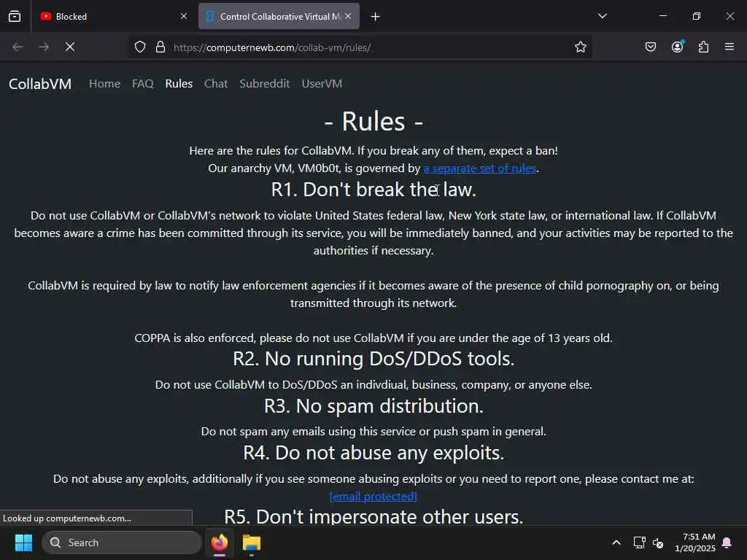
Task: Open a new browser tab
Action: click(376, 17)
